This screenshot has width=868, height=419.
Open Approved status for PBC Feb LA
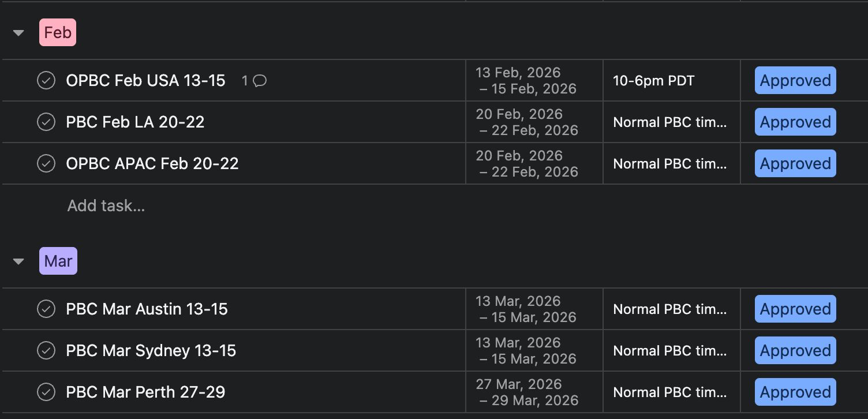pos(795,122)
